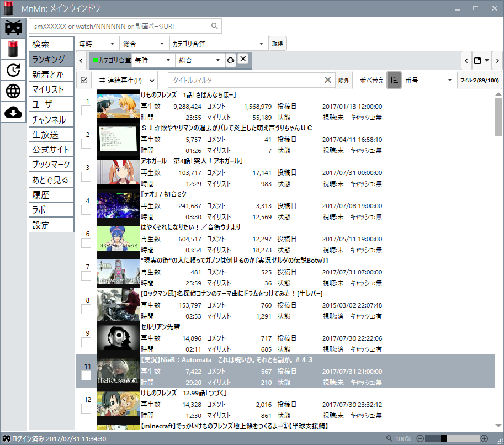504x445 pixels.
Task: Go to the previous tab via right-side arrow
Action: (x=466, y=60)
